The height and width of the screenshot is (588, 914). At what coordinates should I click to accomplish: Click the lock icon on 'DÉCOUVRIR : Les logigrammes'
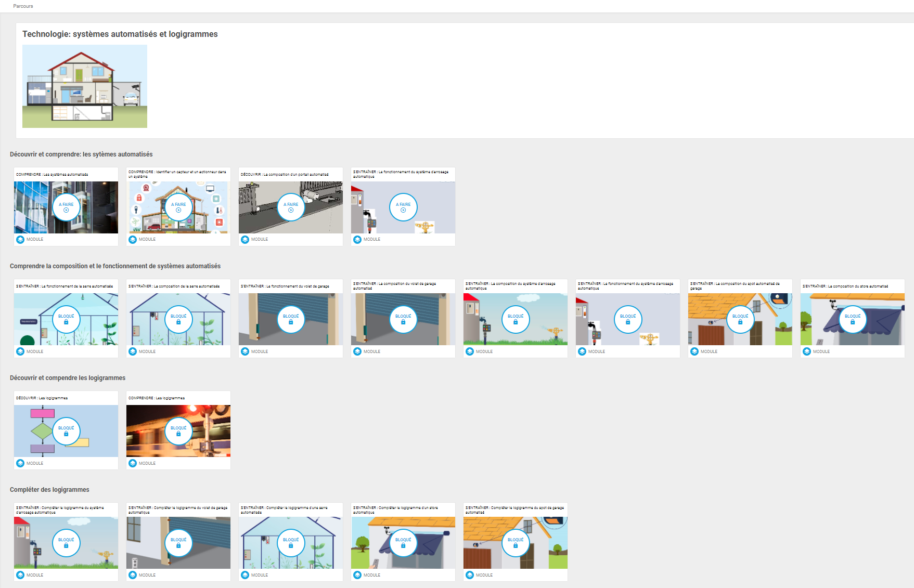coord(66,434)
